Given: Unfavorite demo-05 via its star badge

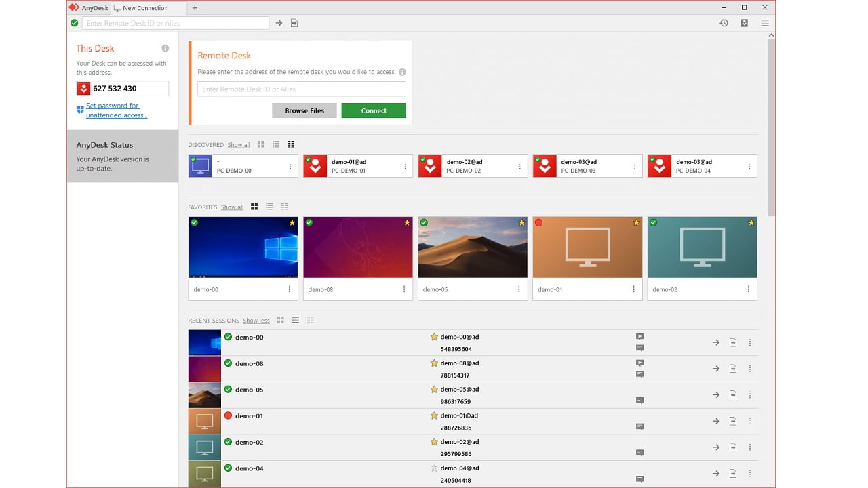Looking at the screenshot, I should [x=521, y=222].
